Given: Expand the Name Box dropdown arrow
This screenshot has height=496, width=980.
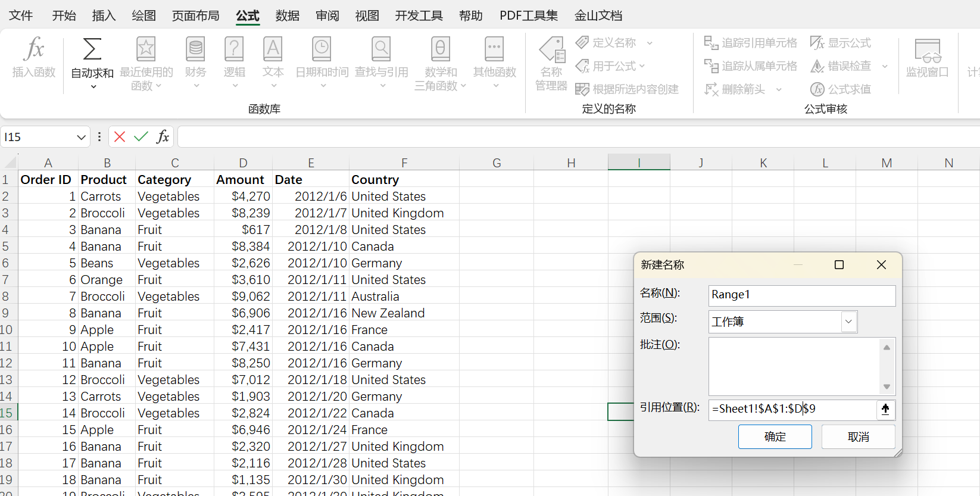Looking at the screenshot, I should 82,138.
